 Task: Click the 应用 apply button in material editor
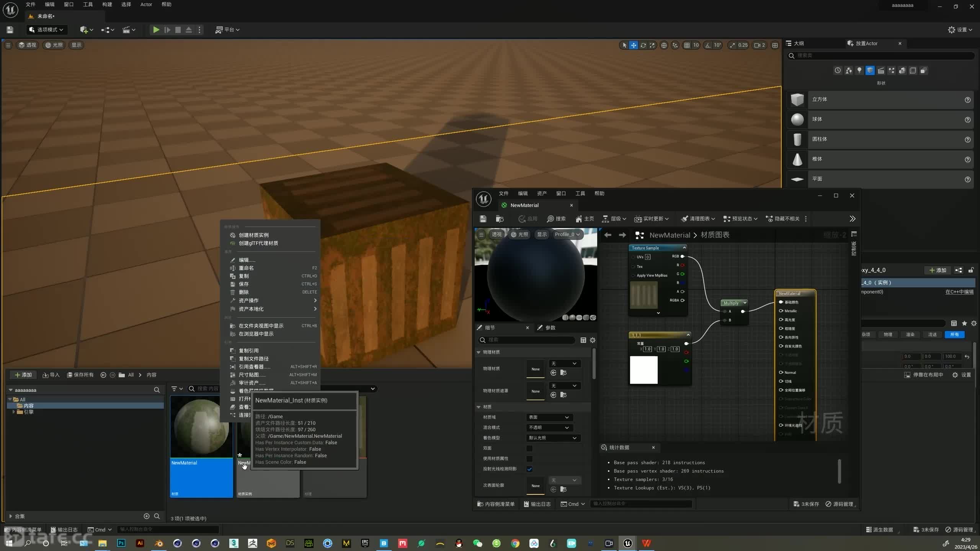click(x=528, y=218)
